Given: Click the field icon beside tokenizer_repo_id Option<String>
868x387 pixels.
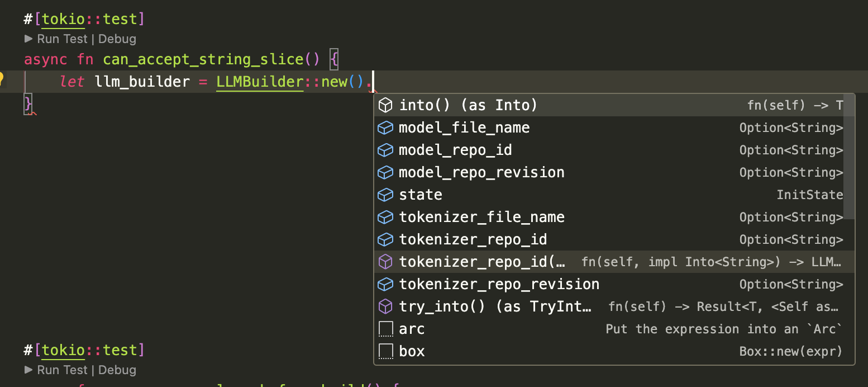Looking at the screenshot, I should (x=385, y=240).
